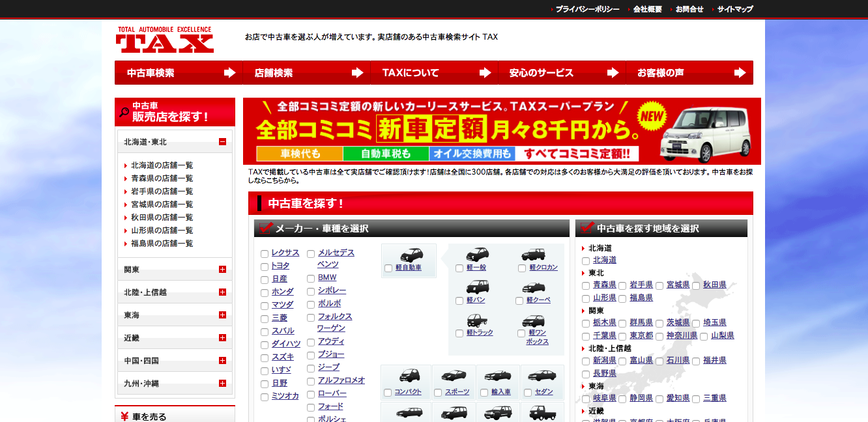
Task: Click the arrow icon on 中古車検索
Action: [x=229, y=73]
